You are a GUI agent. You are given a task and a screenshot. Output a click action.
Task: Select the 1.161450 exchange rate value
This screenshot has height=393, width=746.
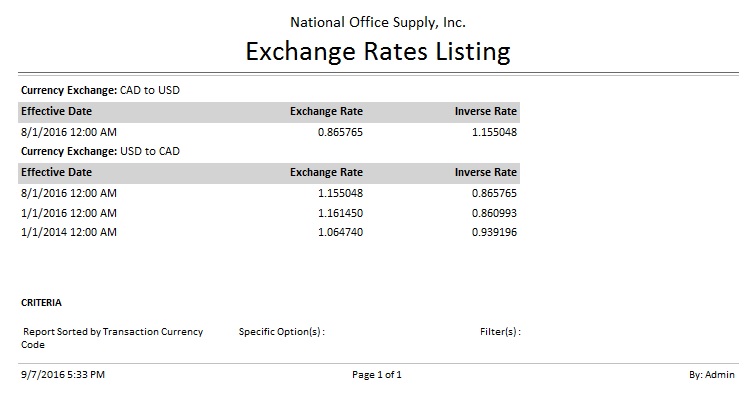point(340,213)
